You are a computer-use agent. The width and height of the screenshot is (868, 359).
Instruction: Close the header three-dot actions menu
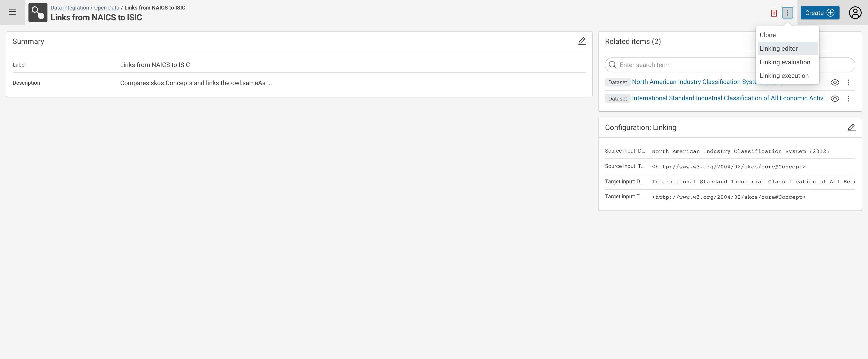pos(787,13)
